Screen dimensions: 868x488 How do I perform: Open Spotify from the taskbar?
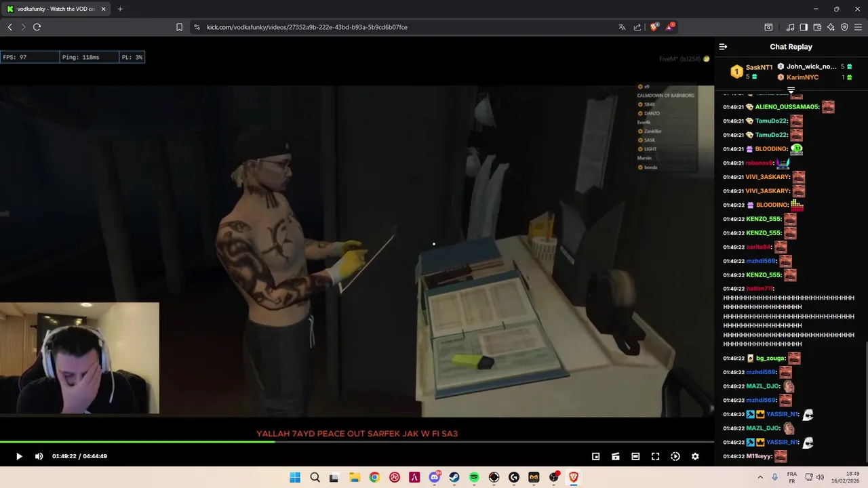[474, 477]
